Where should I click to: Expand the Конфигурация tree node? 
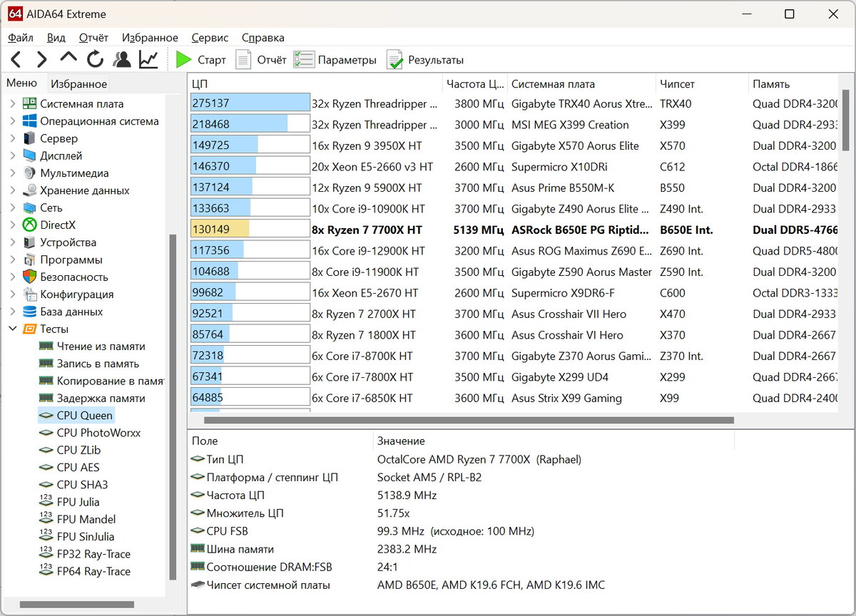click(x=12, y=294)
